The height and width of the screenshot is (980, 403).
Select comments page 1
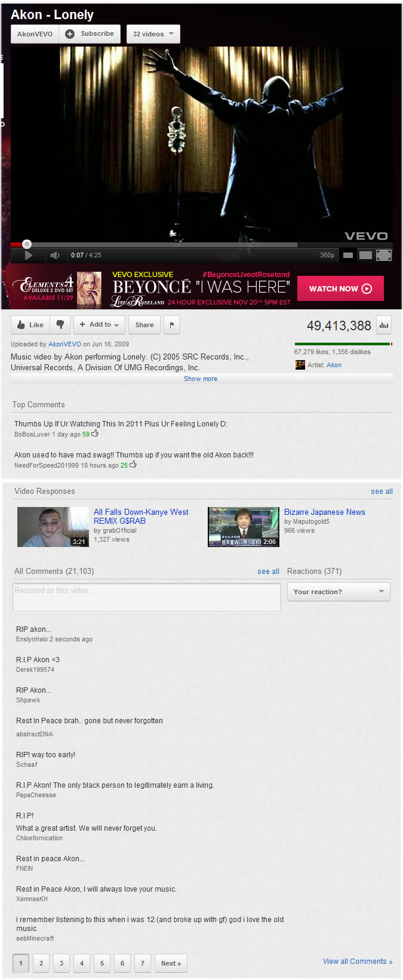pos(21,963)
